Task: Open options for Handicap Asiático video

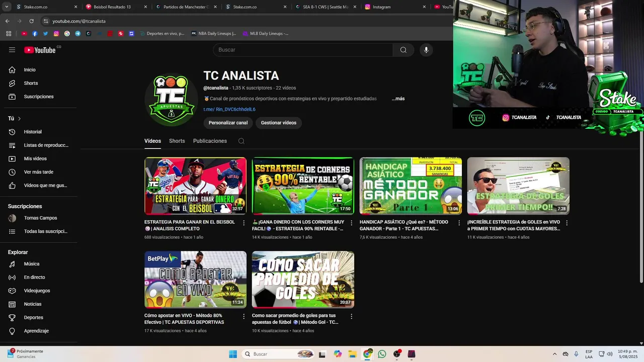Action: tap(459, 222)
